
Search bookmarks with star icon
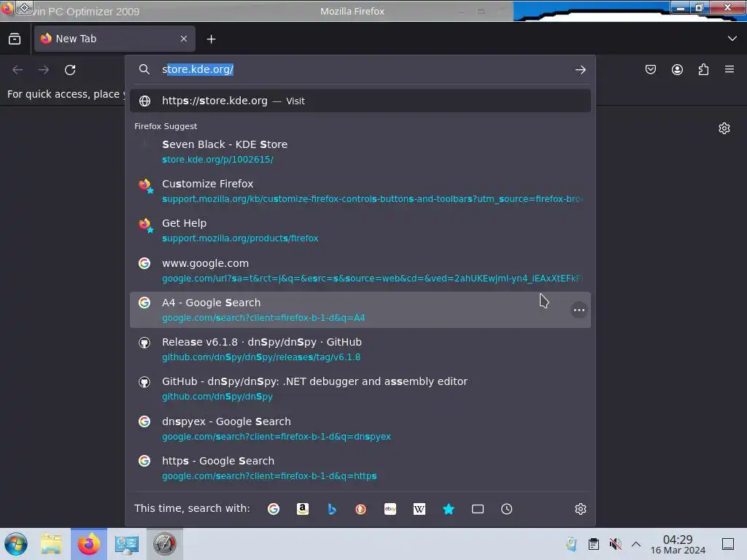[449, 508]
